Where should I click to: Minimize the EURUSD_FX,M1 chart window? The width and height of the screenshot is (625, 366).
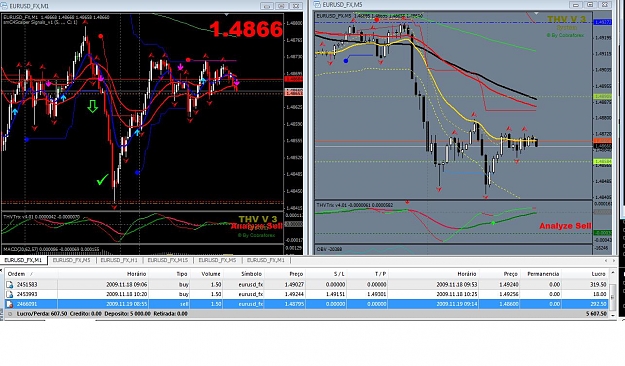click(x=267, y=6)
